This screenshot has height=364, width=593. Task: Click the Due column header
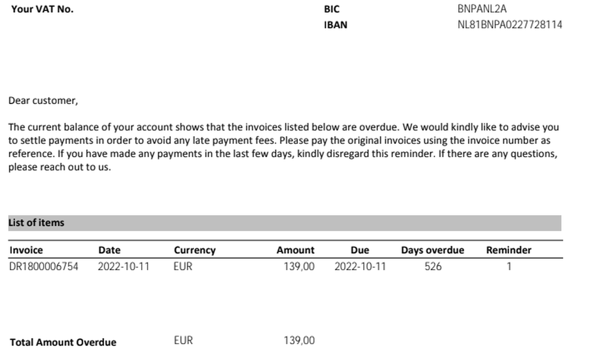click(x=360, y=250)
